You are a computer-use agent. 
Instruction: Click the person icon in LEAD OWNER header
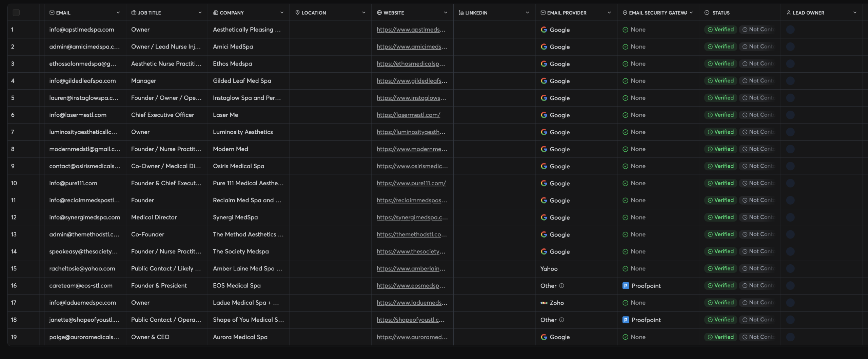[x=788, y=13]
